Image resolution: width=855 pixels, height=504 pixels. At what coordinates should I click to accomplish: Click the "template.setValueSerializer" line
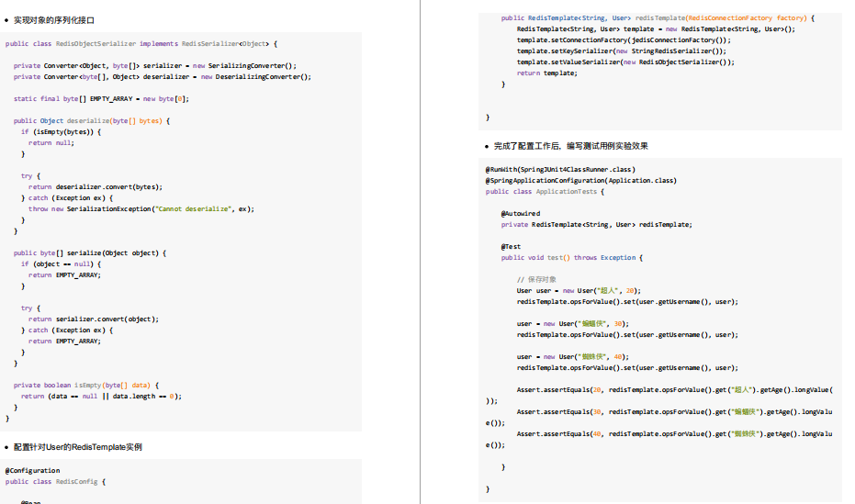click(x=626, y=62)
